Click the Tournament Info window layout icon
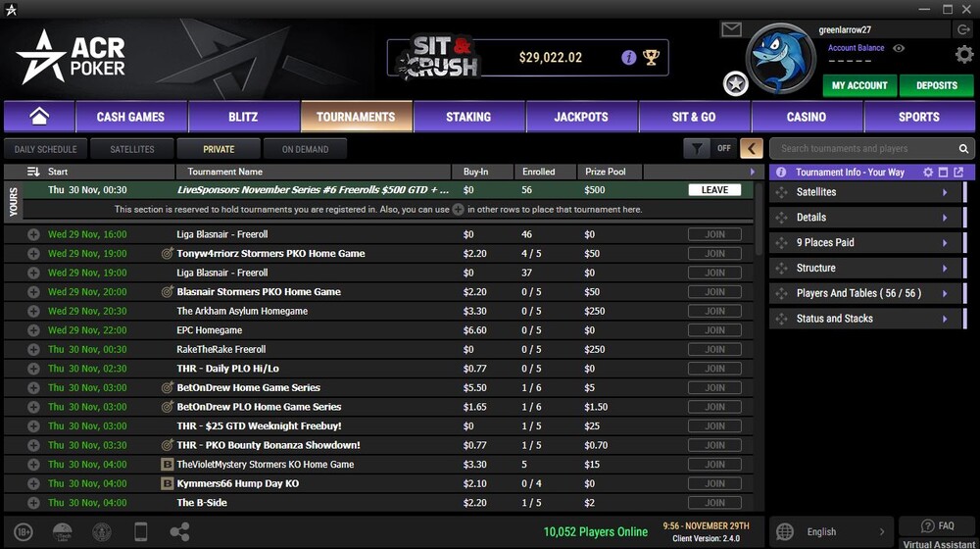Viewport: 980px width, 549px height. click(x=943, y=172)
